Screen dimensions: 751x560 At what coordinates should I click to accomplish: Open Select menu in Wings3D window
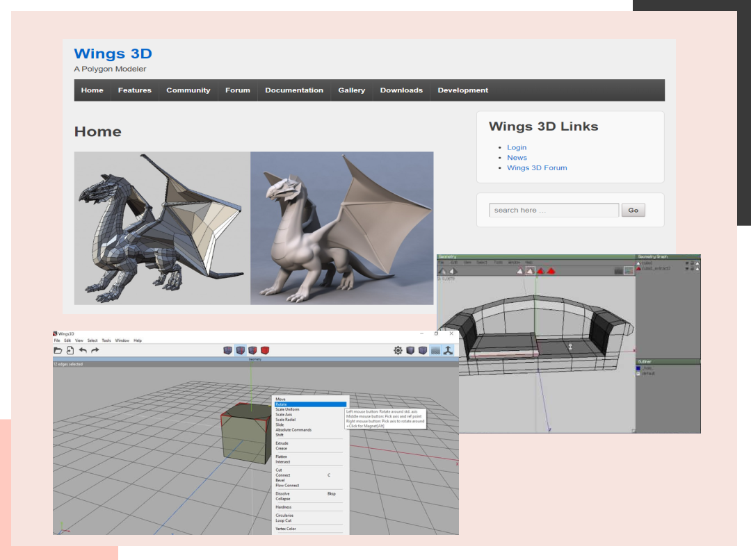point(92,340)
